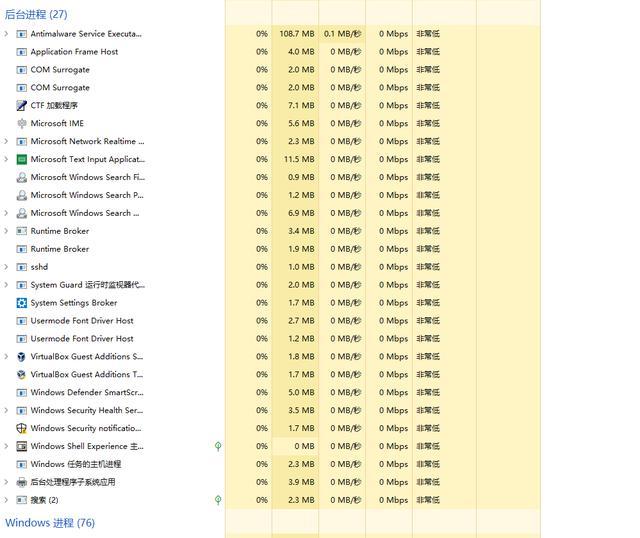The height and width of the screenshot is (538, 640).
Task: Select the Windows 任务的主机进程 row
Action: point(75,464)
